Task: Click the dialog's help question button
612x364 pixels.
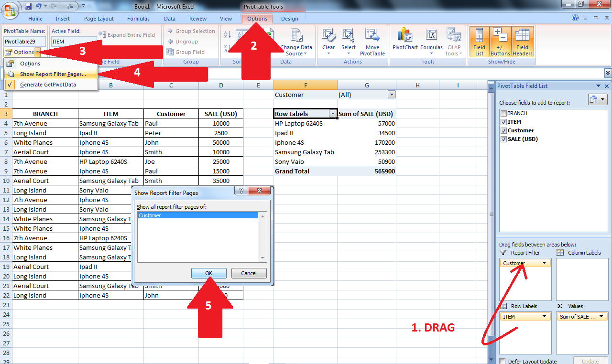Action: click(241, 192)
